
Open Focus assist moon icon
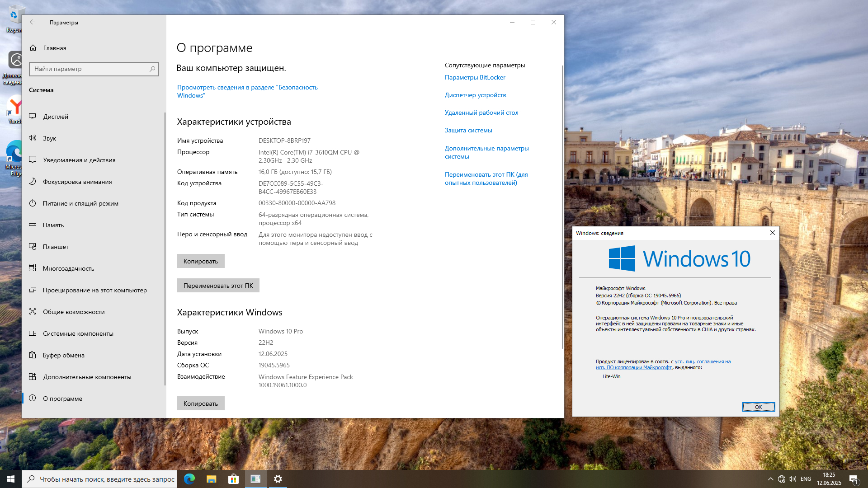coord(33,181)
